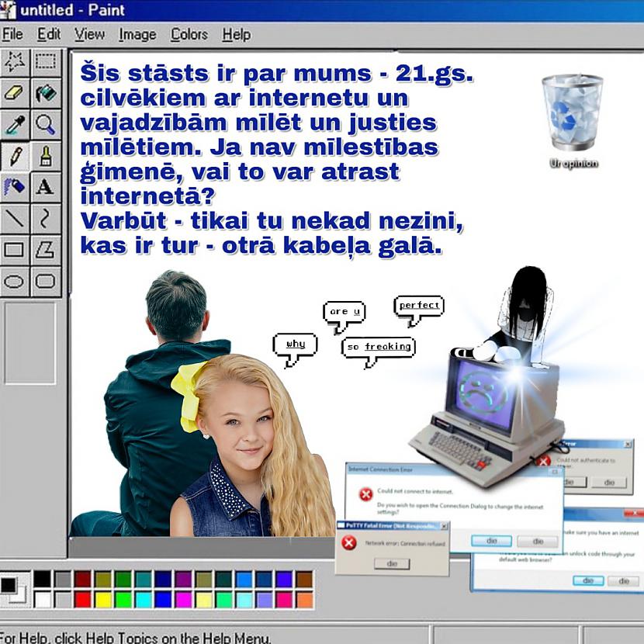Click the non-highlighted 'die' in Internet Connection Error dialog
This screenshot has width=644, height=644.
click(538, 542)
